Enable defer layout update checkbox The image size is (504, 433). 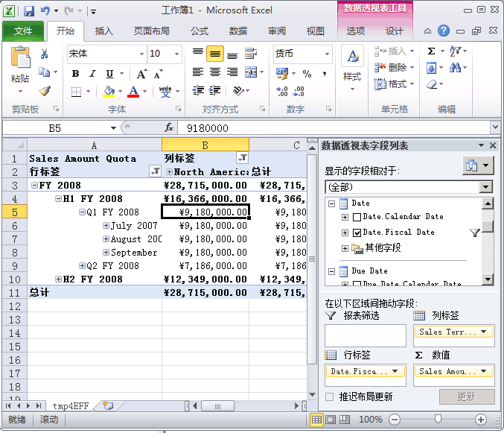coord(329,396)
